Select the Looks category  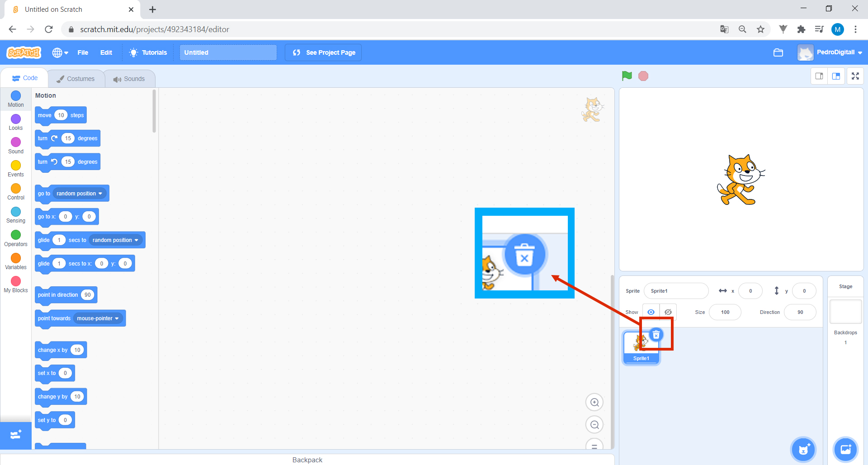(x=16, y=122)
